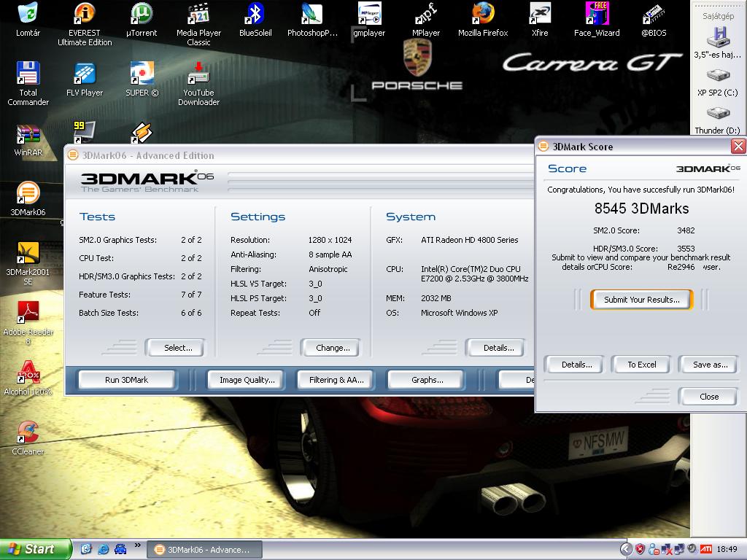Open the BlueSoleil Bluetooth shortcut
The image size is (747, 560).
tap(255, 19)
